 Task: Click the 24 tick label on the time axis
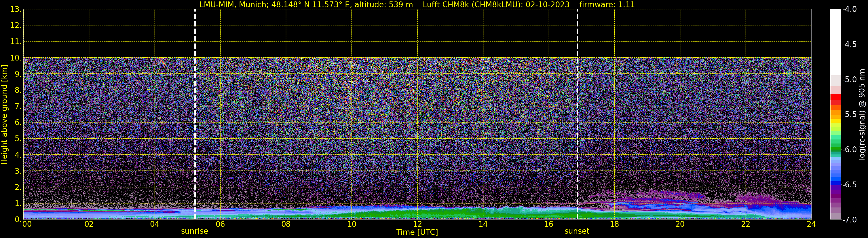[x=811, y=224]
